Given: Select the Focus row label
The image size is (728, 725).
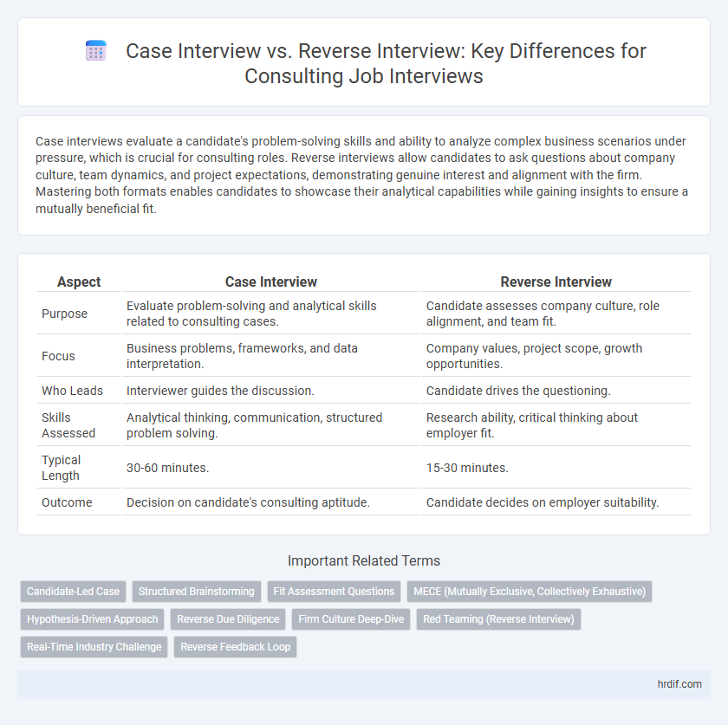Looking at the screenshot, I should tap(59, 356).
